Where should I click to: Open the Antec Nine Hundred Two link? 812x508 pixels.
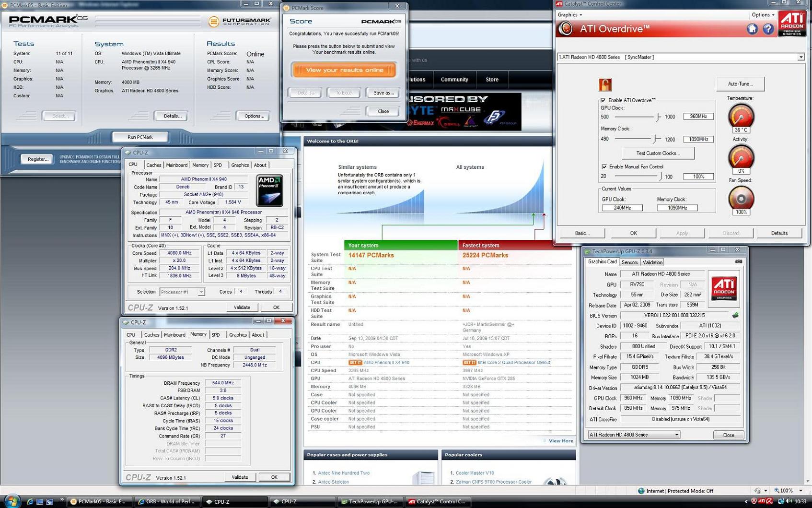pyautogui.click(x=344, y=473)
